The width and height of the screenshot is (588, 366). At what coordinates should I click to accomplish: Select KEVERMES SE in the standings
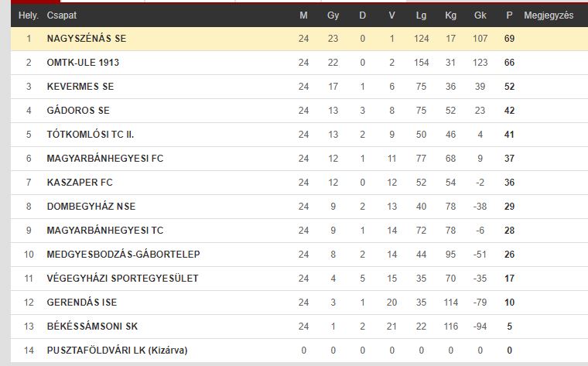click(80, 87)
